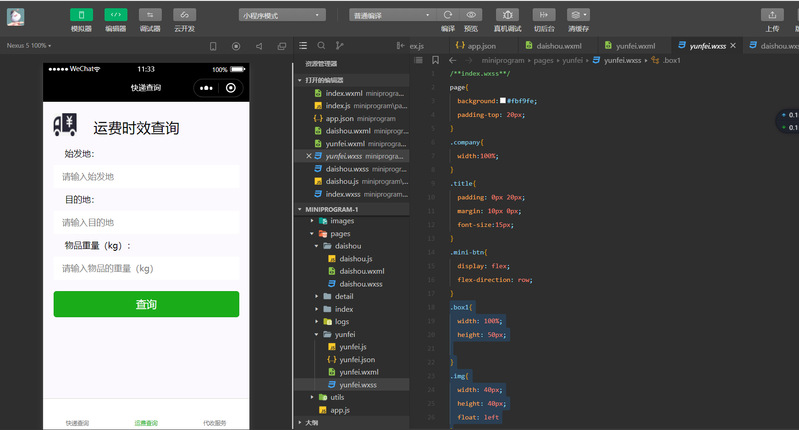Screen dimensions: 799x430
Task: Click the upload icon
Action: pyautogui.click(x=772, y=15)
